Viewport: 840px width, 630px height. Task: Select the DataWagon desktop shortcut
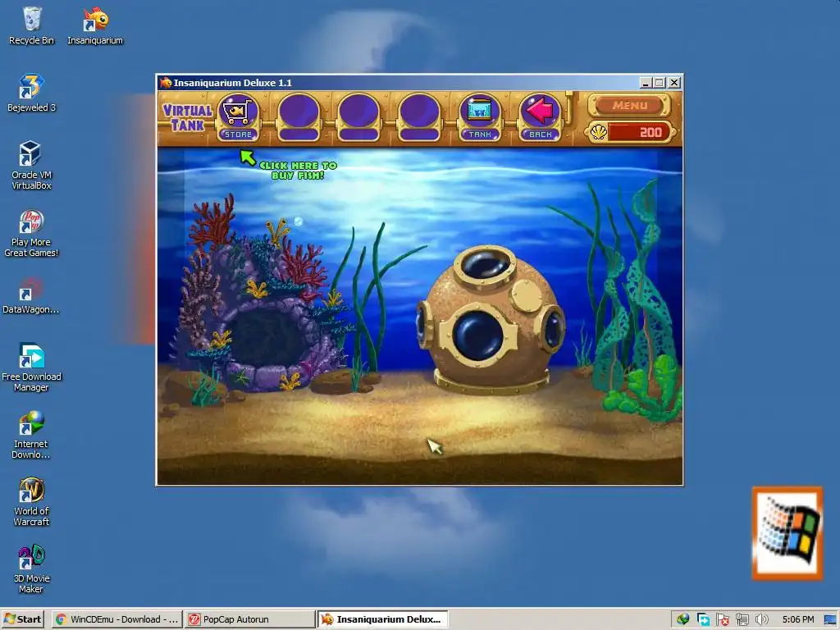(x=30, y=295)
